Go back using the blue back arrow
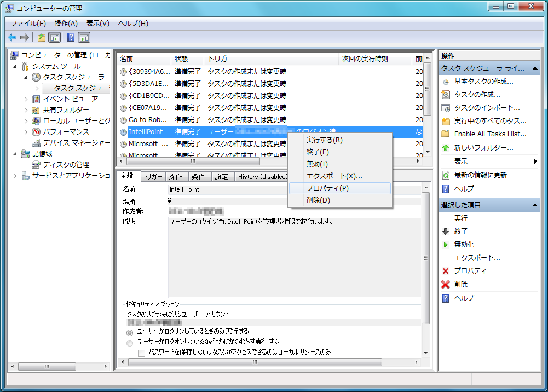This screenshot has height=392, width=548. tap(12, 37)
